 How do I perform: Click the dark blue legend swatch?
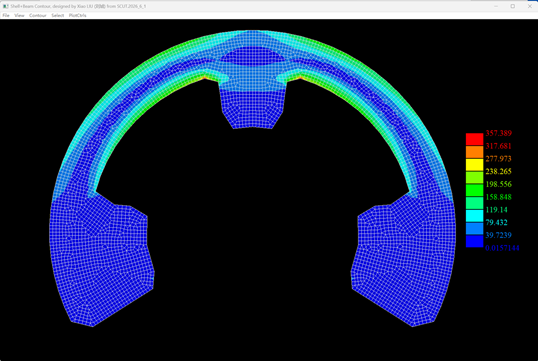[x=475, y=241]
